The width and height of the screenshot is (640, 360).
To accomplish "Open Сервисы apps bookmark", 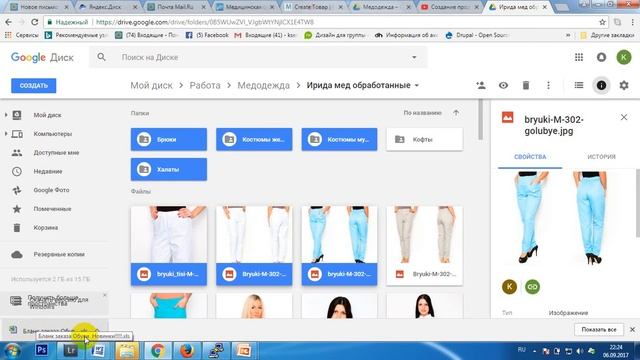I will pos(22,35).
